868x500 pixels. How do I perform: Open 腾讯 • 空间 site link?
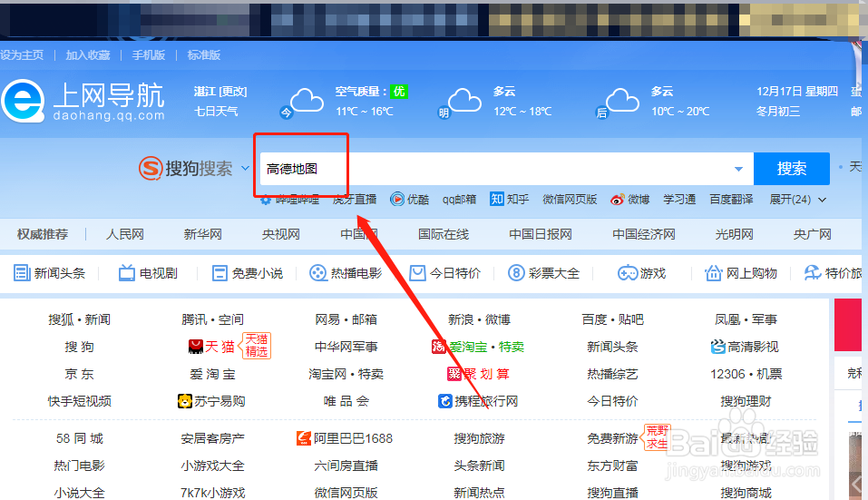[x=212, y=319]
